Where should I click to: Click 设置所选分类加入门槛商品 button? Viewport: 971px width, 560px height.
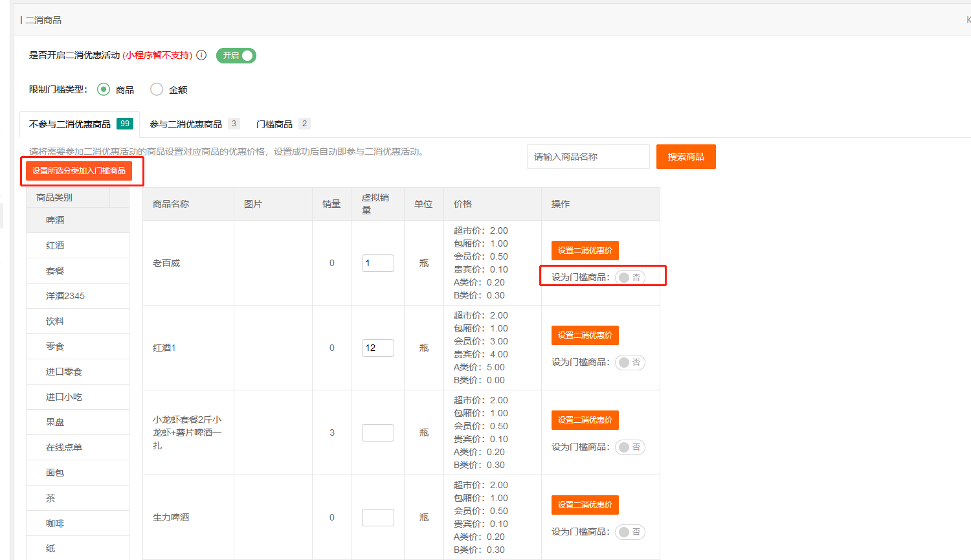pyautogui.click(x=79, y=171)
